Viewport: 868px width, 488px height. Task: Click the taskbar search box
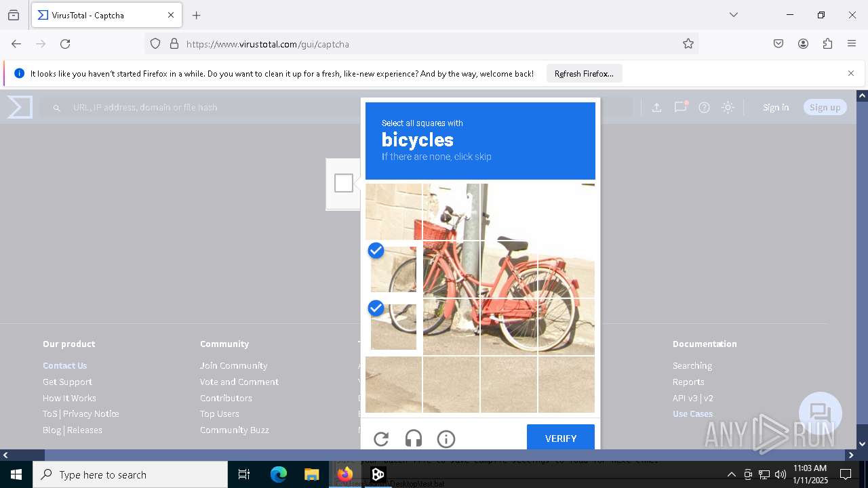click(130, 474)
